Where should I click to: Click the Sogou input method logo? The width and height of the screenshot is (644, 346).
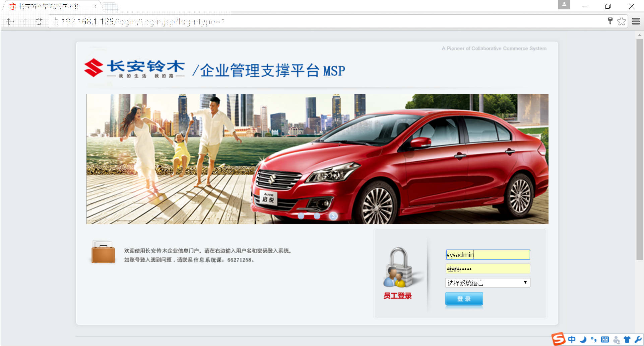(558, 339)
